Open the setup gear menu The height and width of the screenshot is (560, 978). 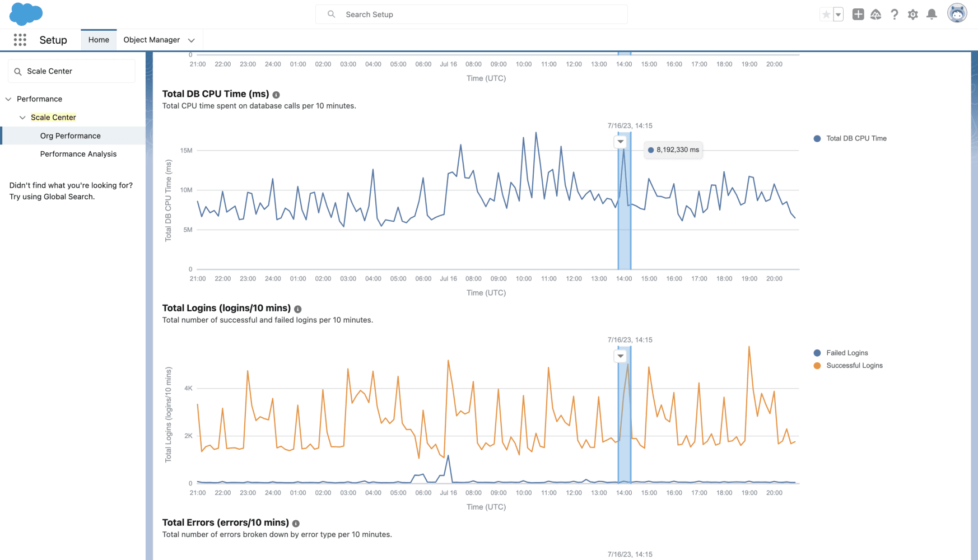coord(913,15)
